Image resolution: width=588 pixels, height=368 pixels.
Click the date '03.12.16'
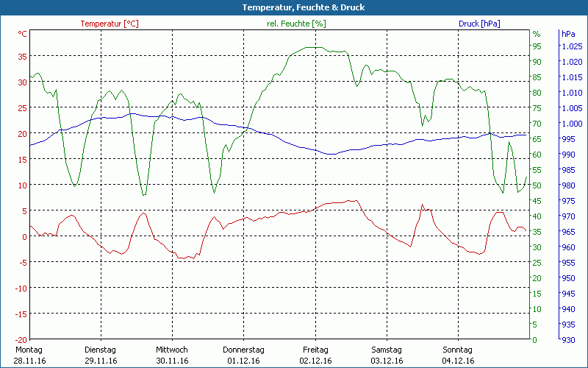(x=387, y=361)
